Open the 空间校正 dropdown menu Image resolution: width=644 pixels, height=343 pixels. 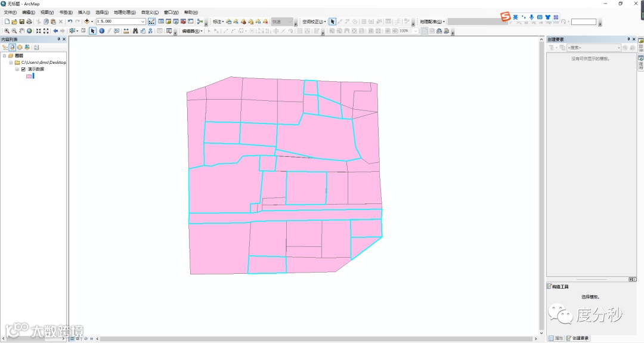tap(314, 21)
